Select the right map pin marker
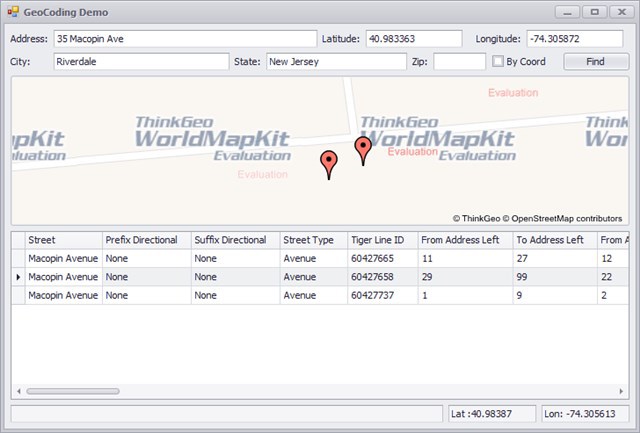Screen dimensions: 640x433 click(x=363, y=151)
